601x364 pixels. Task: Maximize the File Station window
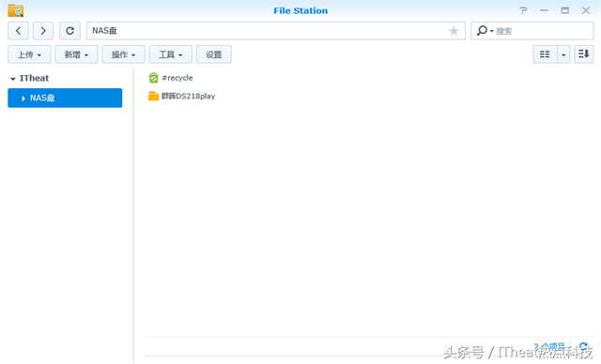(565, 10)
